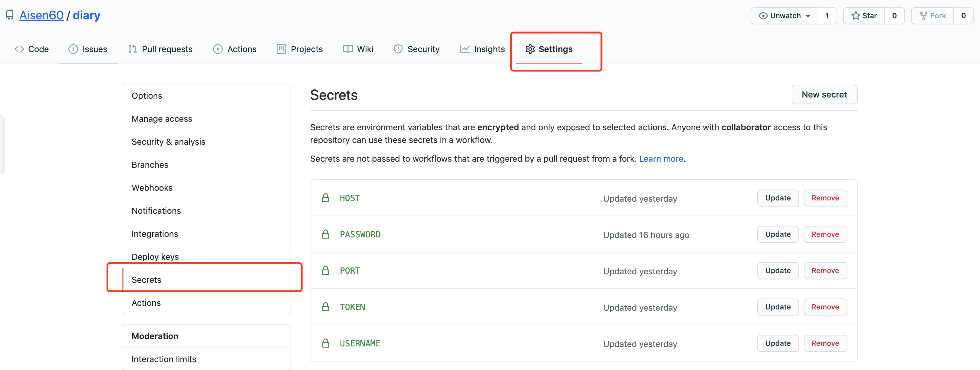Click the Settings tab gear icon
980x370 pixels.
pyautogui.click(x=530, y=49)
